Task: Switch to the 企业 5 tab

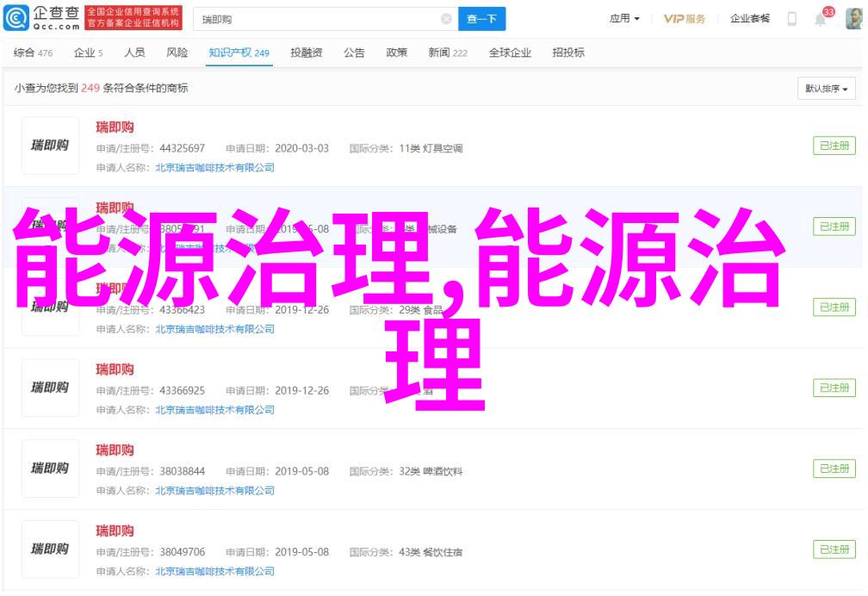Action: click(88, 53)
